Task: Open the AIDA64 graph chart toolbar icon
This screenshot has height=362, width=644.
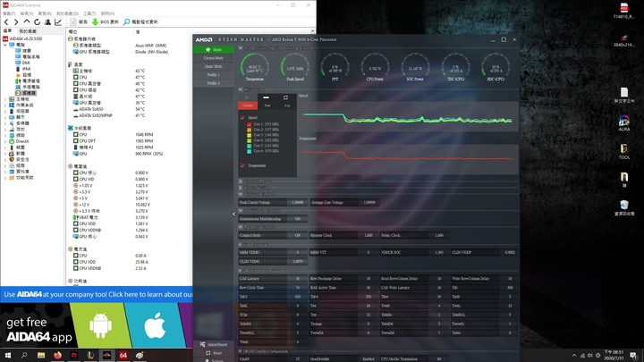Action: 58,21
